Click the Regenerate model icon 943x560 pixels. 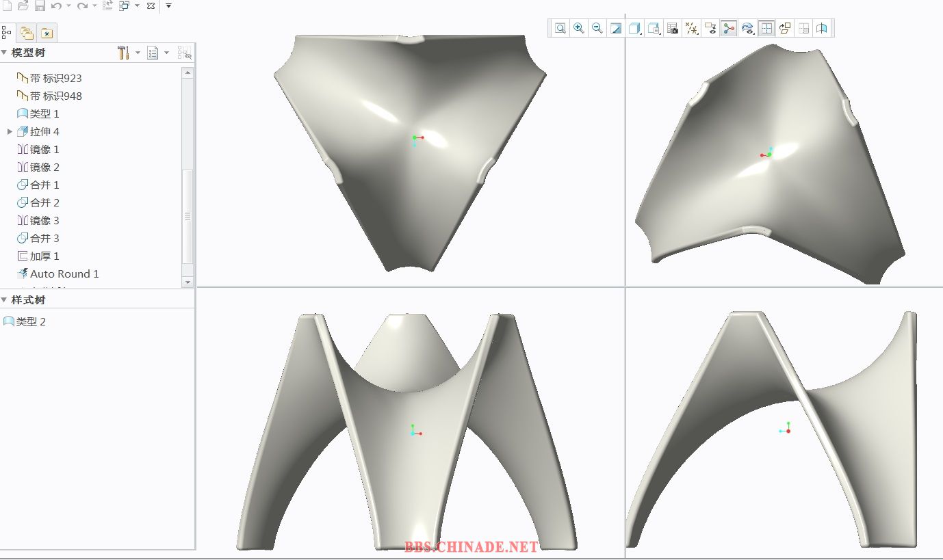pyautogui.click(x=107, y=5)
